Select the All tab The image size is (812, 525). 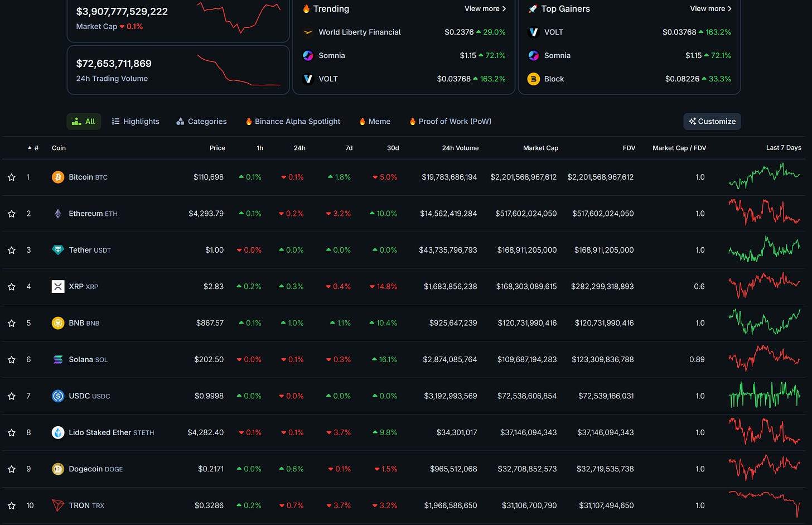[84, 122]
